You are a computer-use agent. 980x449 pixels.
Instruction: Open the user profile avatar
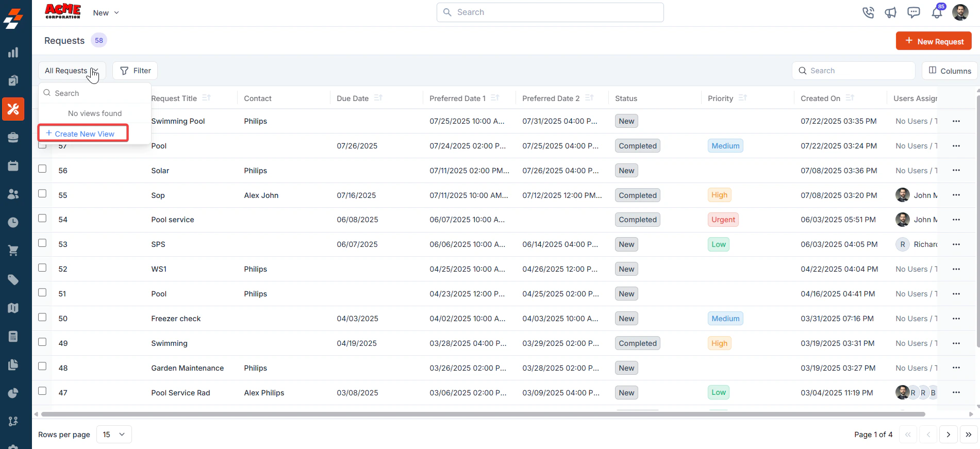960,12
